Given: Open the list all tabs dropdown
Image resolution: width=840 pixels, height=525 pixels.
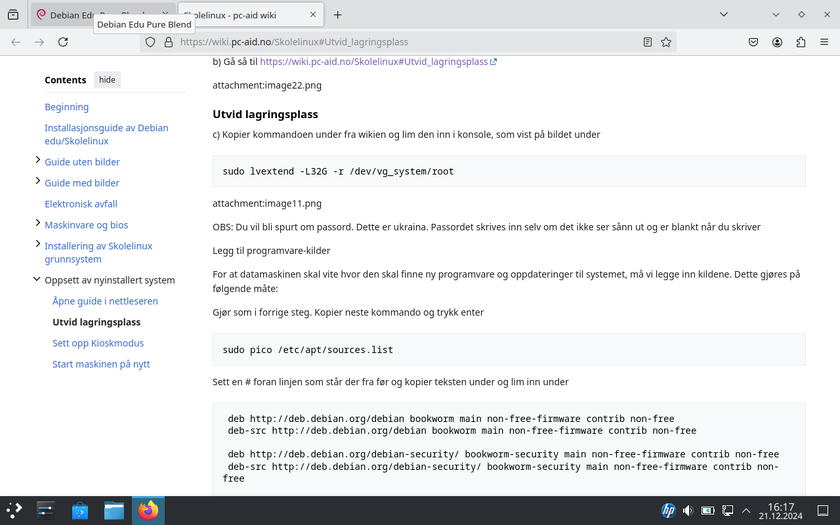Looking at the screenshot, I should pyautogui.click(x=776, y=15).
